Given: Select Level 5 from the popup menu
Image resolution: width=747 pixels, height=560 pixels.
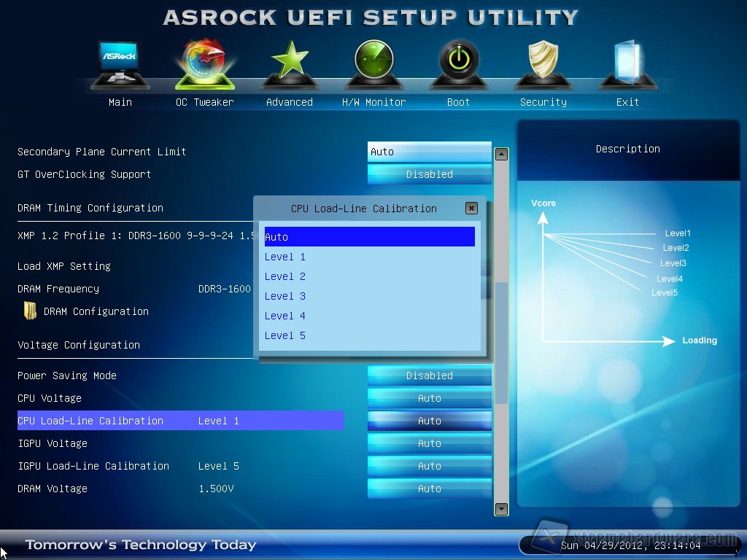Looking at the screenshot, I should click(x=285, y=335).
